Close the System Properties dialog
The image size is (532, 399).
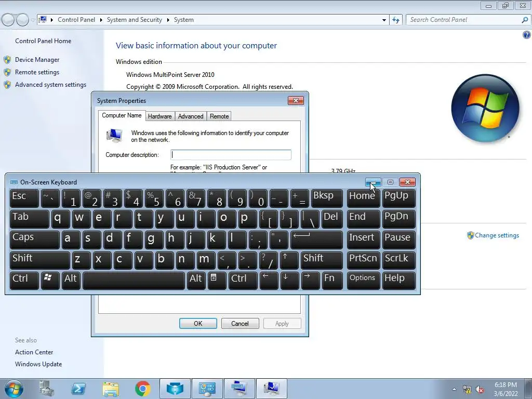[296, 100]
